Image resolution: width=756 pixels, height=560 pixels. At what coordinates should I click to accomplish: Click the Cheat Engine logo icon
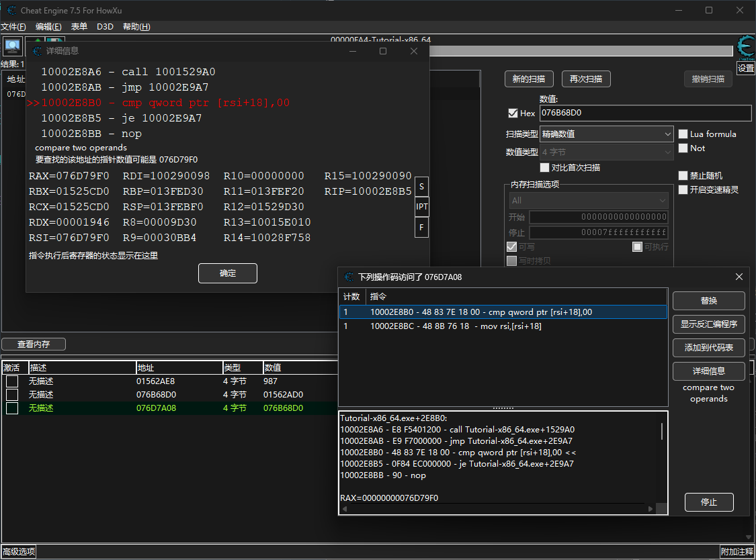745,47
